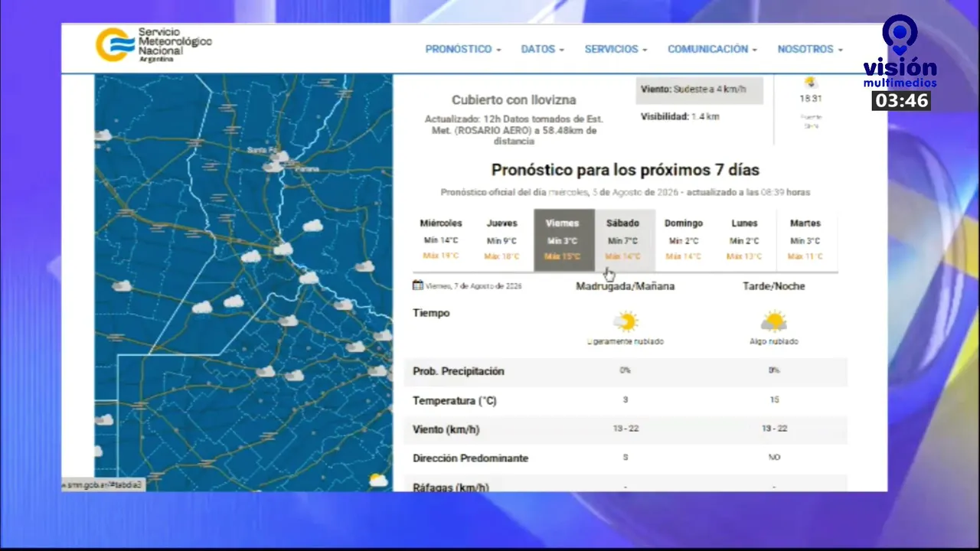Select the Martes forecast tab
Image resolution: width=980 pixels, height=551 pixels.
click(805, 240)
